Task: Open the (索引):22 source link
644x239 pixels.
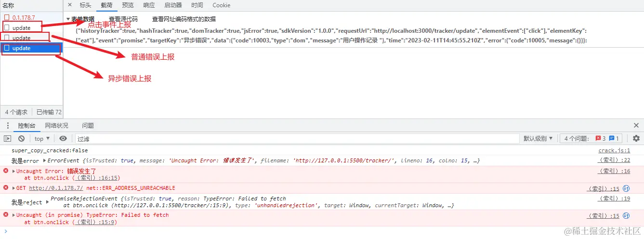Action: [615, 160]
